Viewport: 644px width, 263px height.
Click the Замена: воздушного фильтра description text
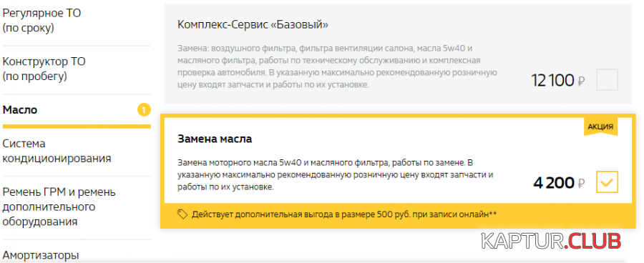[x=337, y=67]
